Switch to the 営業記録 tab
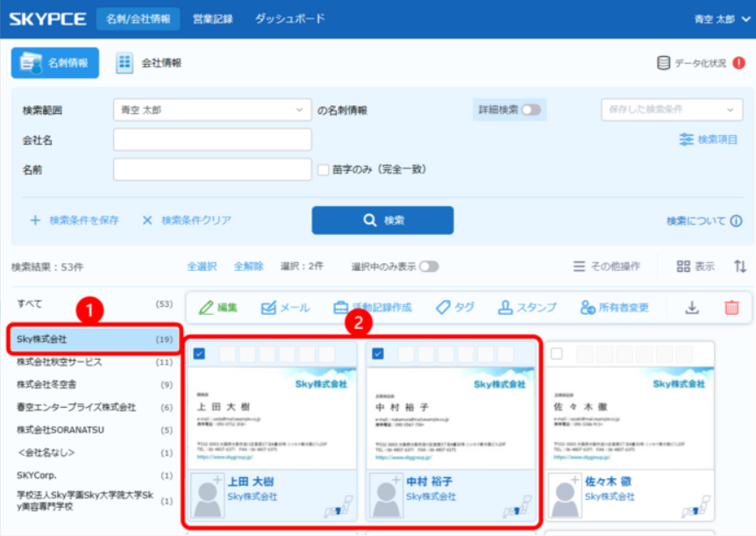The width and height of the screenshot is (756, 536). (x=213, y=18)
